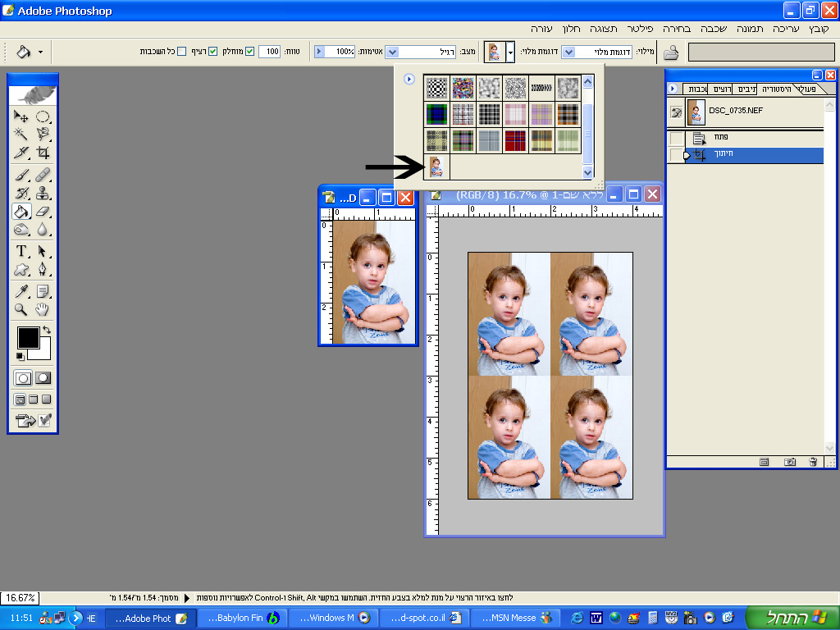Viewport: 840px width, 630px height.
Task: Swap foreground and background colors arrow
Action: pyautogui.click(x=47, y=330)
